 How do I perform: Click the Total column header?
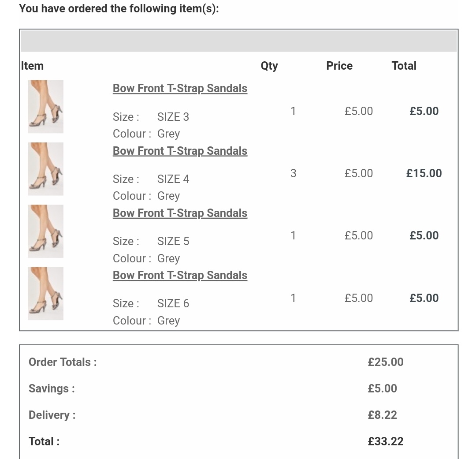tap(404, 66)
